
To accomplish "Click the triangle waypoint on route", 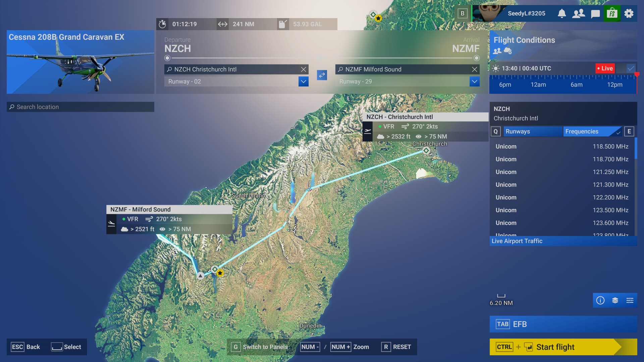I will click(200, 276).
